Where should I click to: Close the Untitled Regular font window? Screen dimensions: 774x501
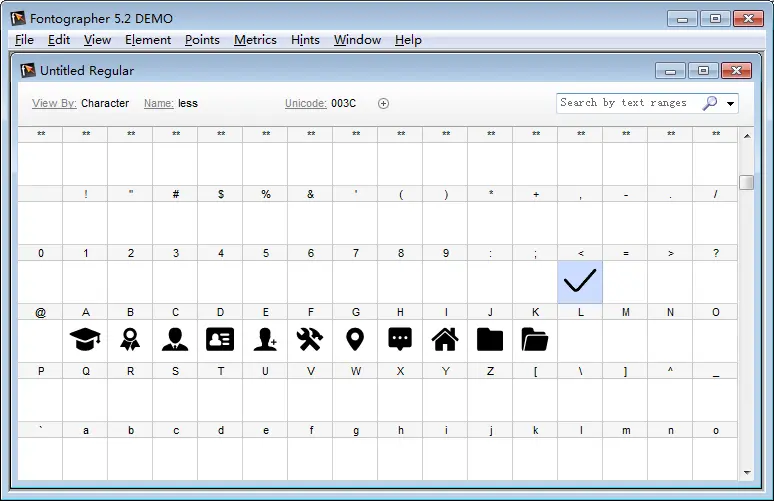736,71
